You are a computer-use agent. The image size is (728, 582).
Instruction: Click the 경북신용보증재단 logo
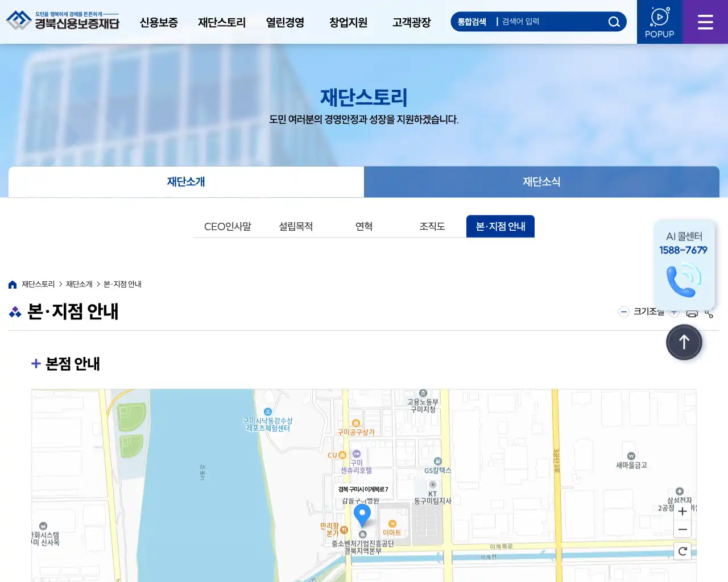pos(63,21)
